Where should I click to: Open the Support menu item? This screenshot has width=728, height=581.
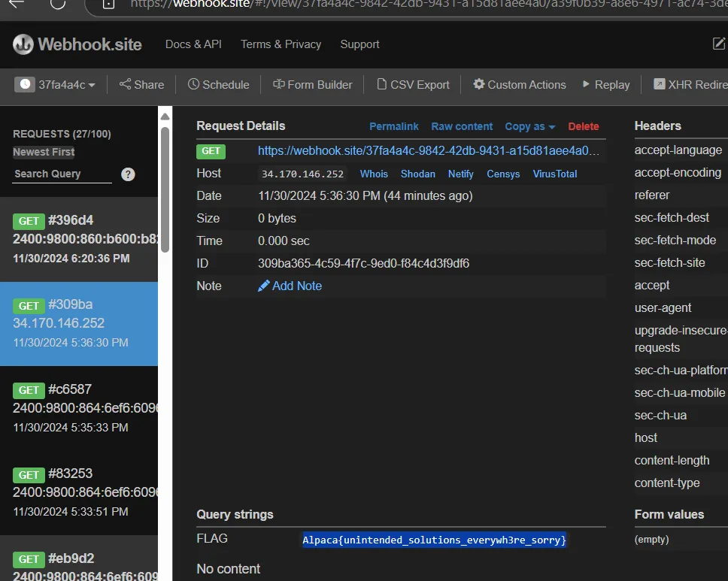359,44
